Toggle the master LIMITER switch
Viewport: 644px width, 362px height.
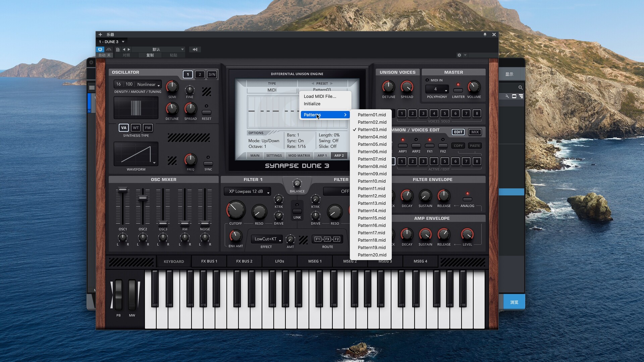tap(458, 90)
